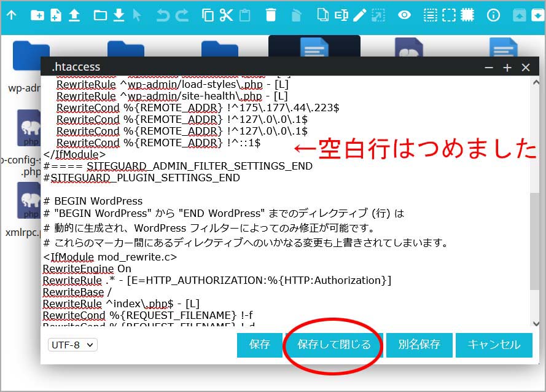
Task: Go up to the parent folder
Action: point(12,15)
